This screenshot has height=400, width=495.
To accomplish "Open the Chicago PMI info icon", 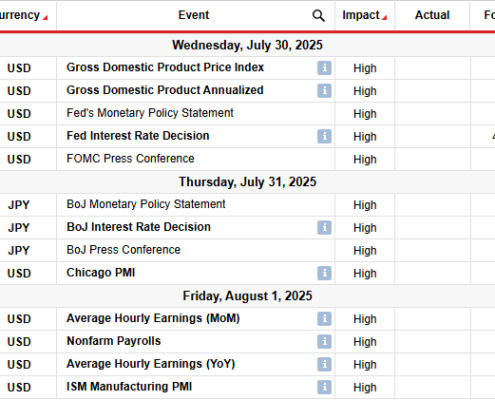I will [x=324, y=273].
